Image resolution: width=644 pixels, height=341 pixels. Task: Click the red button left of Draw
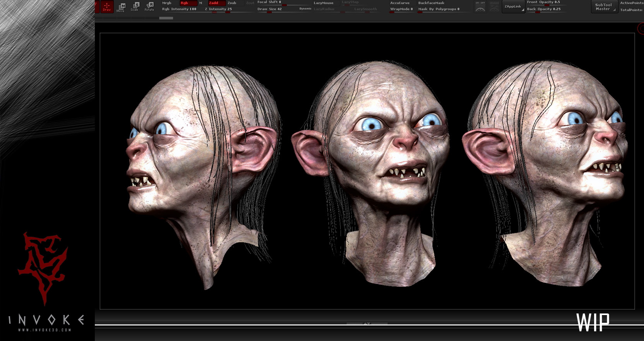coord(97,7)
